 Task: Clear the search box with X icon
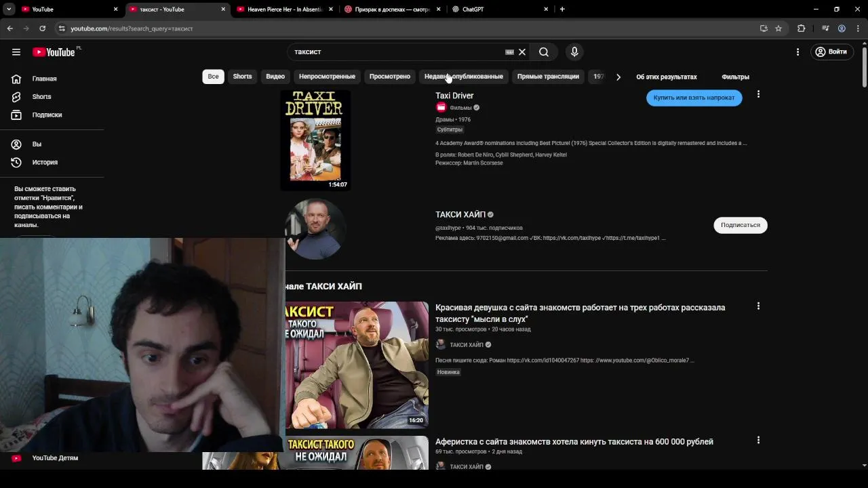point(522,52)
